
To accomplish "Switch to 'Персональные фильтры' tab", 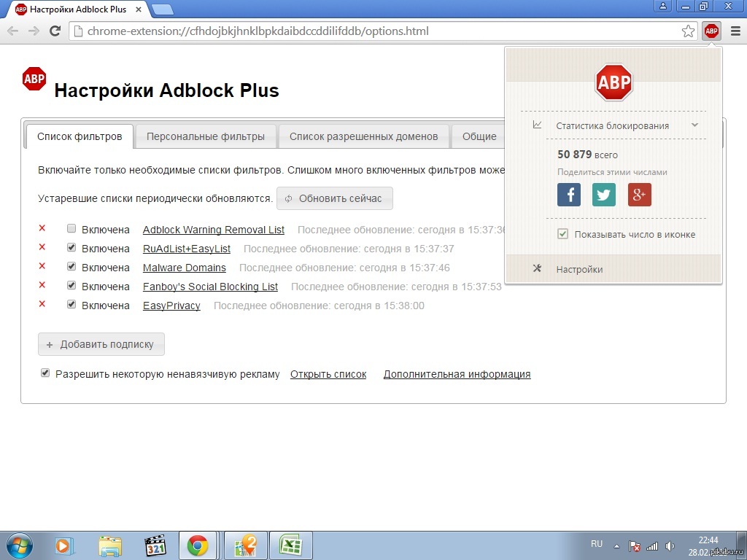I will [x=205, y=136].
